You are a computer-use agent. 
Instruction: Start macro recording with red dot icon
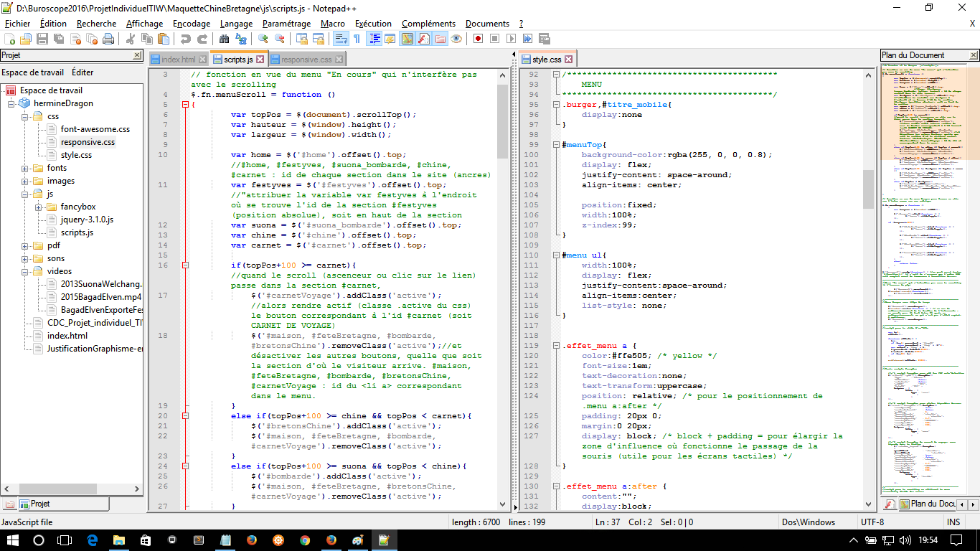click(x=477, y=39)
